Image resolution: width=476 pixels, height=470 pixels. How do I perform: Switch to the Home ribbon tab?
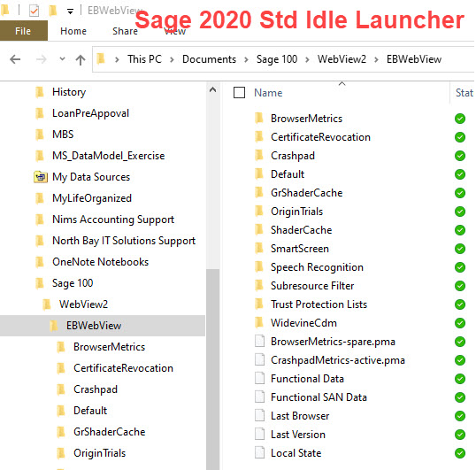(x=73, y=31)
